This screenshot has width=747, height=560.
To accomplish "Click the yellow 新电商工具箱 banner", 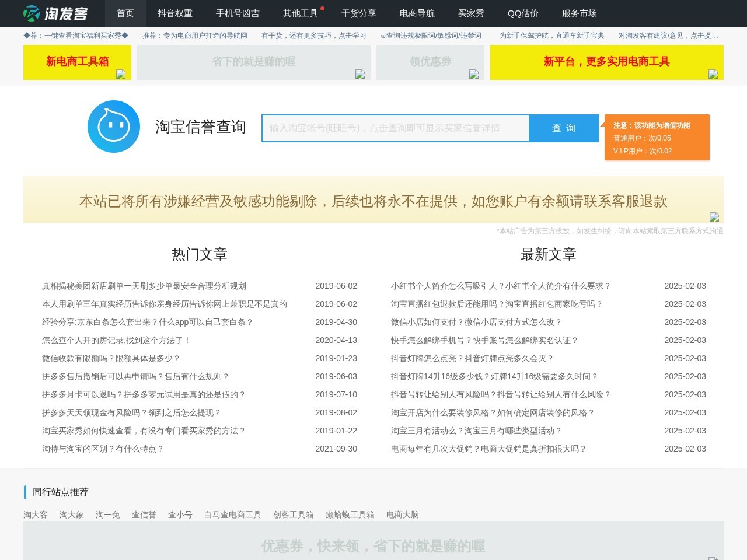I will coord(77,62).
